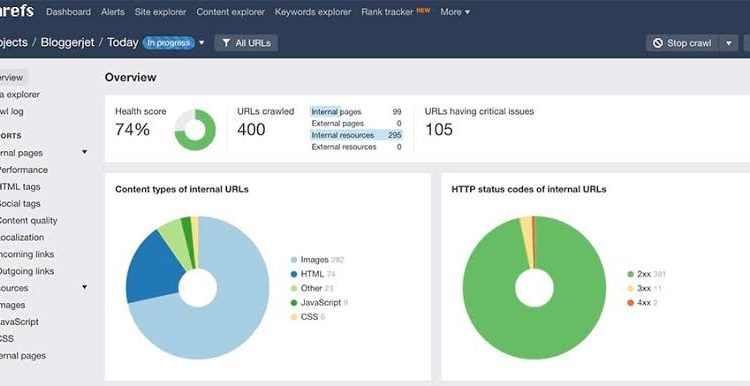Image resolution: width=750 pixels, height=386 pixels.
Task: Open the Dashboard menu item
Action: [68, 12]
